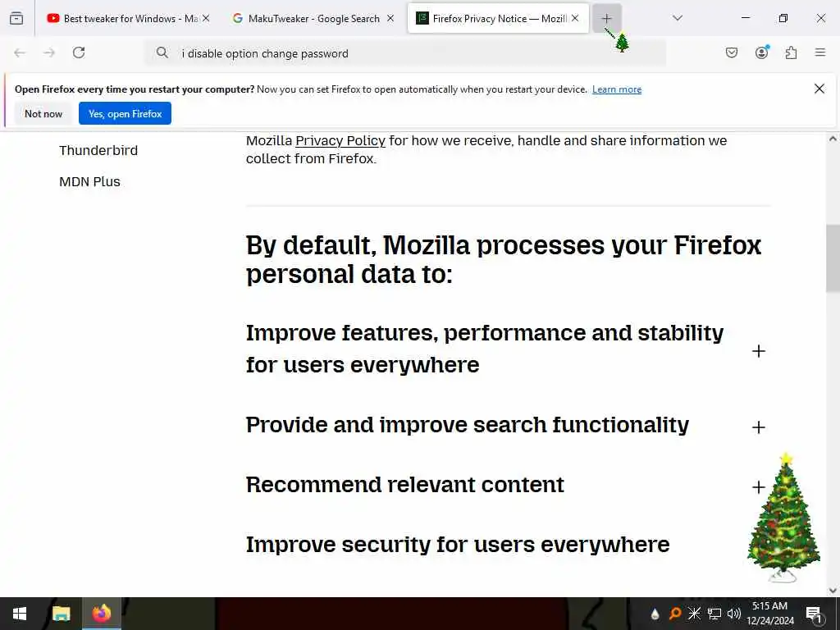
Task: Open File Explorer from the taskbar
Action: pyautogui.click(x=61, y=614)
